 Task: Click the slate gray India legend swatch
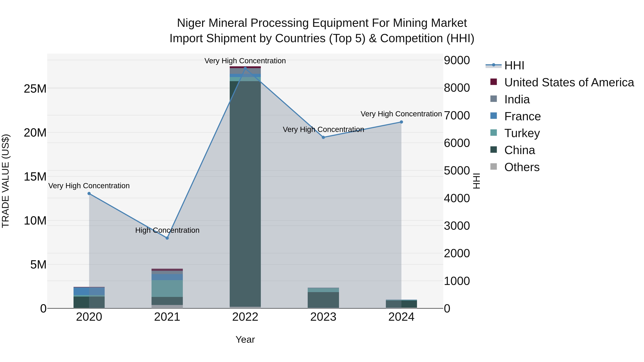(494, 99)
